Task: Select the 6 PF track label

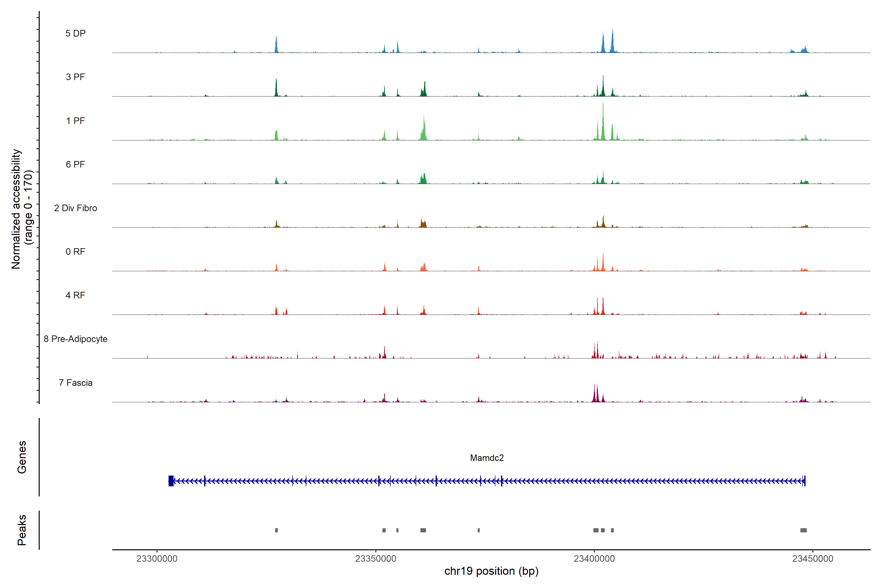Action: pyautogui.click(x=75, y=164)
